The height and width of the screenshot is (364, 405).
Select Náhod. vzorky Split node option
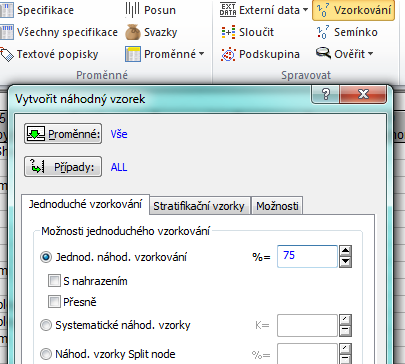coord(46,354)
